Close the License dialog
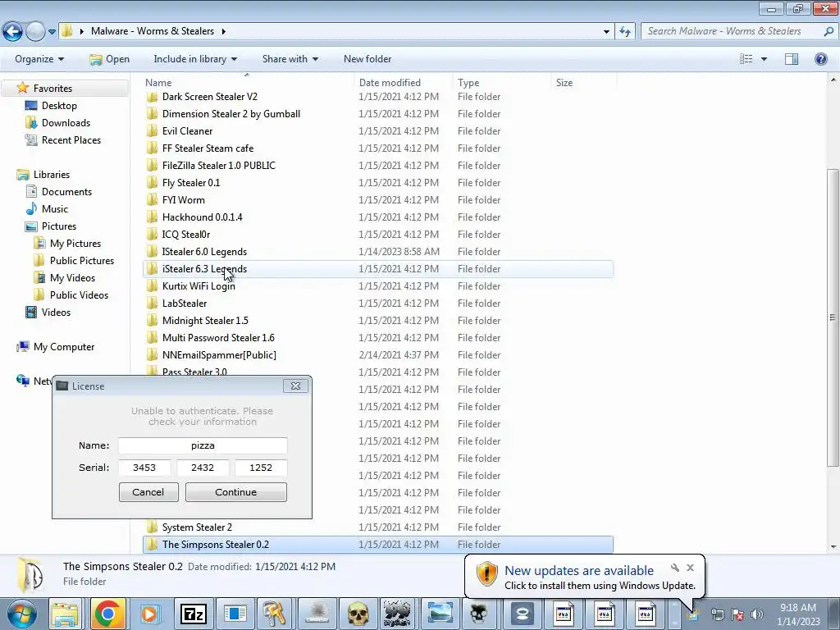 tap(295, 386)
